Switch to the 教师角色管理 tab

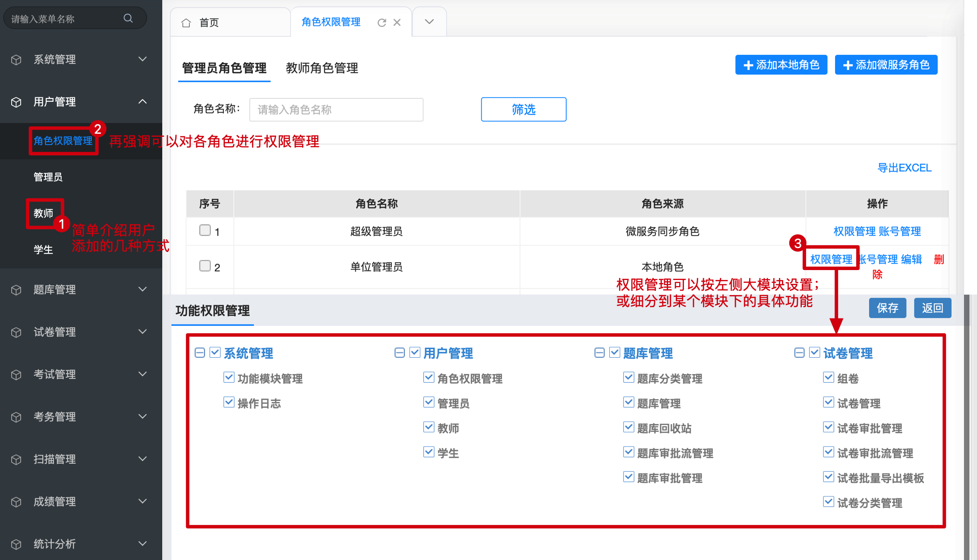coord(321,68)
